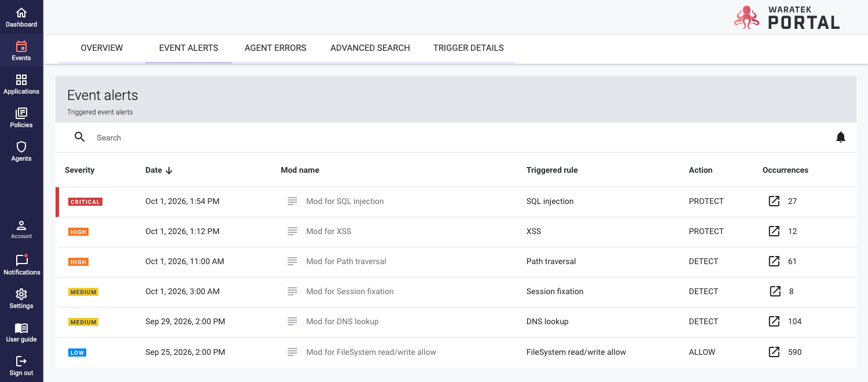Open the Settings gear icon

21,294
